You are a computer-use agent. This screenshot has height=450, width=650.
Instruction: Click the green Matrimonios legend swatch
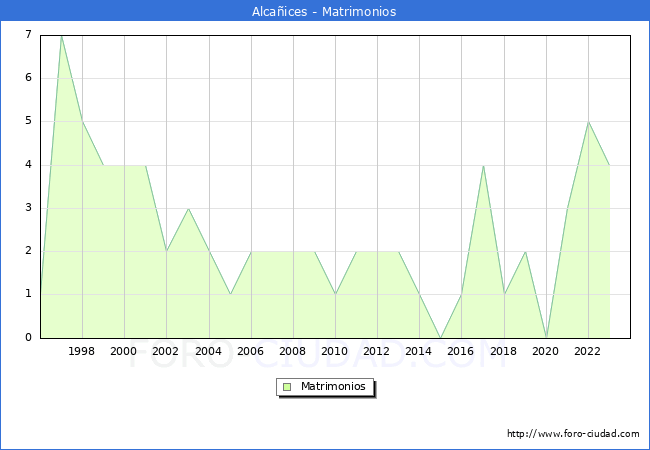[x=287, y=387]
